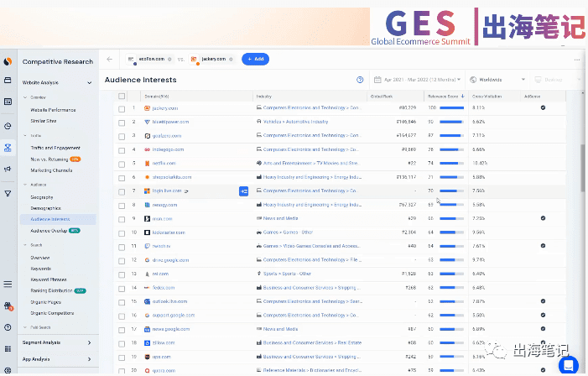
Task: Remove jackery.com from the comparison
Action: point(231,60)
